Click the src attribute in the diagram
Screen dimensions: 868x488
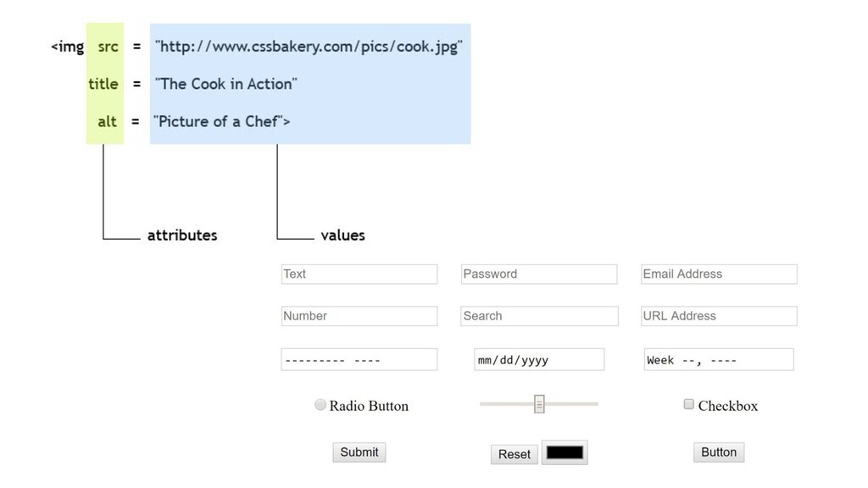(x=108, y=47)
